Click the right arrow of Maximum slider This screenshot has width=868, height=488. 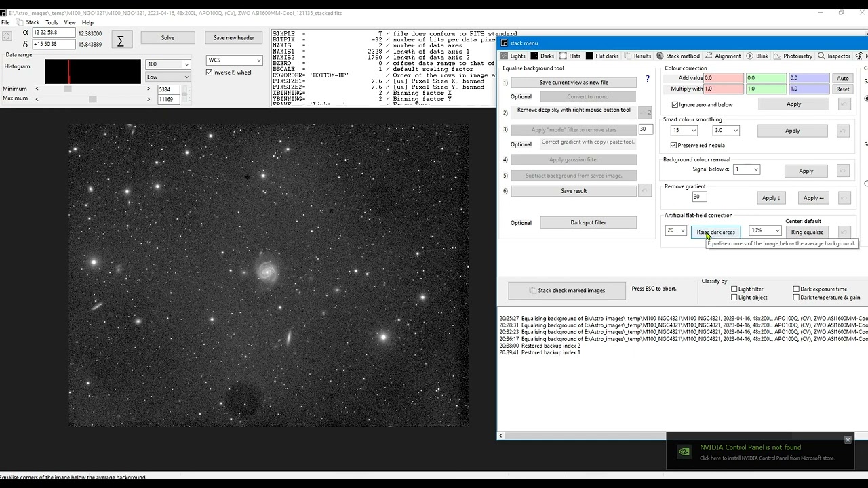(149, 99)
